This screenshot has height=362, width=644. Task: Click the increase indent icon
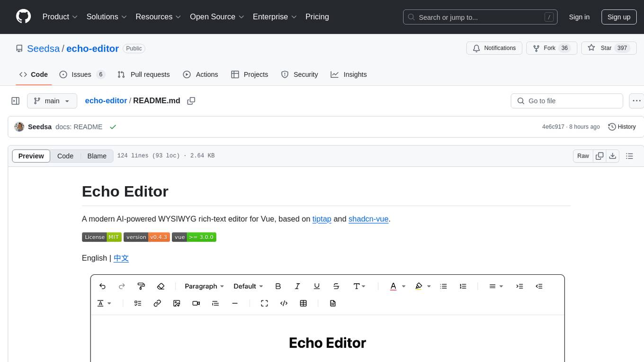coord(519,286)
